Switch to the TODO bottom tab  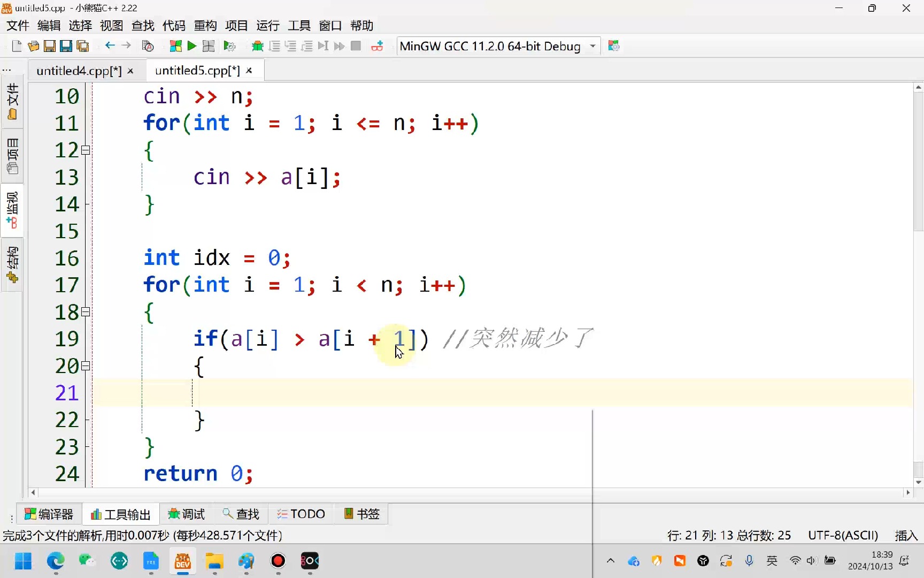click(301, 514)
